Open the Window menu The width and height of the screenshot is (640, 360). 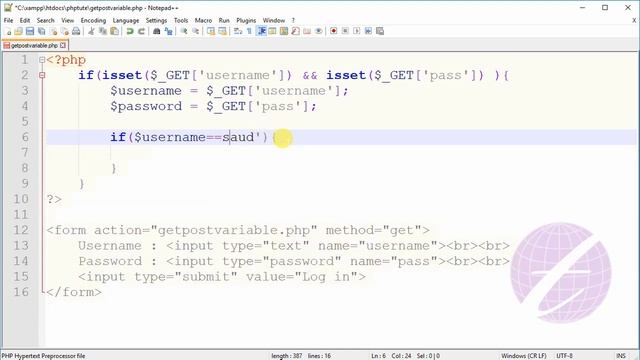[273, 20]
